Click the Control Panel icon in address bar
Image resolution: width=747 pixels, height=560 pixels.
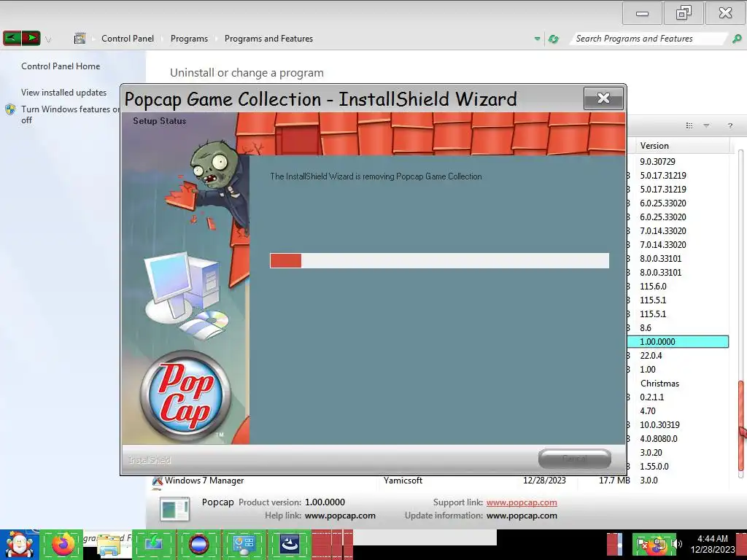[80, 38]
